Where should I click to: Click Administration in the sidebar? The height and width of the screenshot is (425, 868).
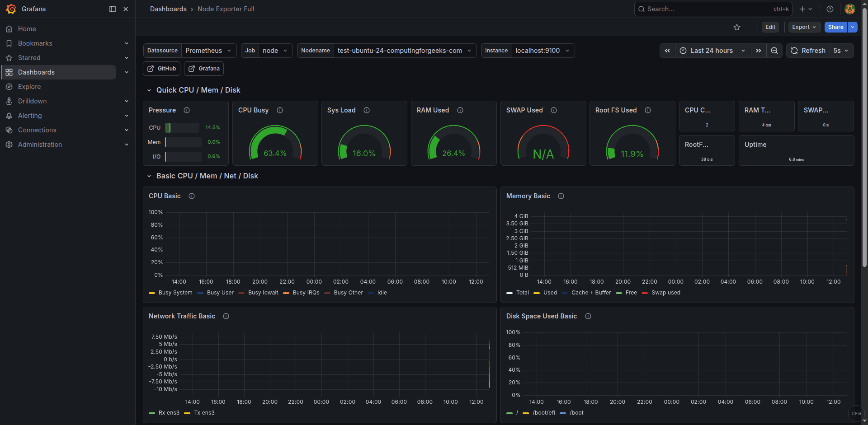point(39,144)
